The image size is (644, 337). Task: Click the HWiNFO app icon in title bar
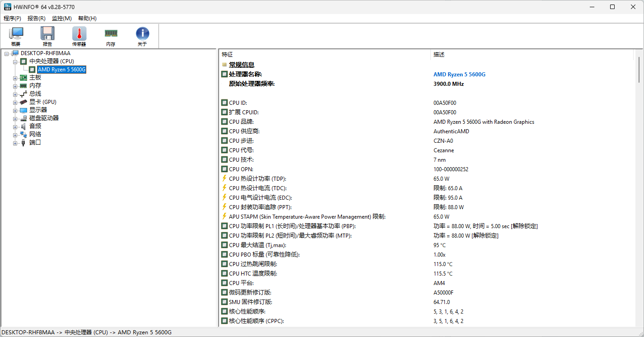click(x=8, y=7)
